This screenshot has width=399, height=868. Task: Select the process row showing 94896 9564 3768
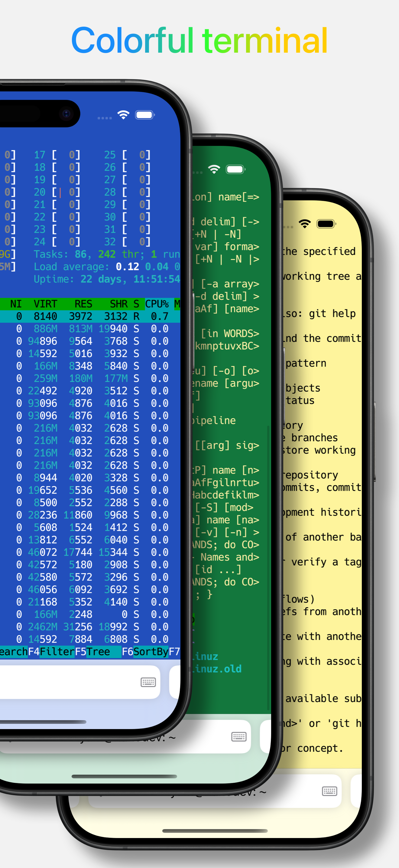point(90,341)
